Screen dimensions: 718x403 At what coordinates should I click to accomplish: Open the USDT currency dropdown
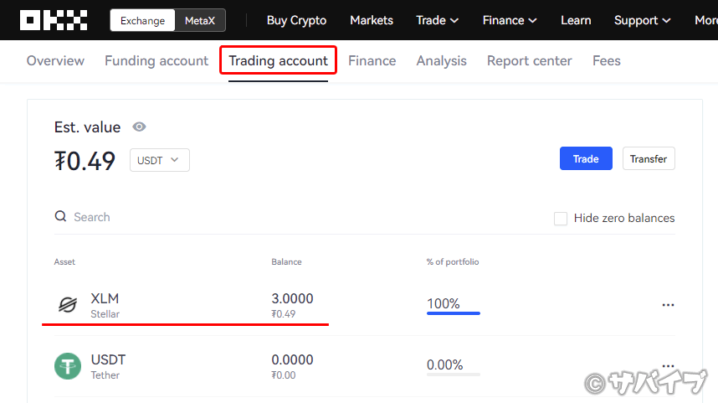click(x=159, y=160)
